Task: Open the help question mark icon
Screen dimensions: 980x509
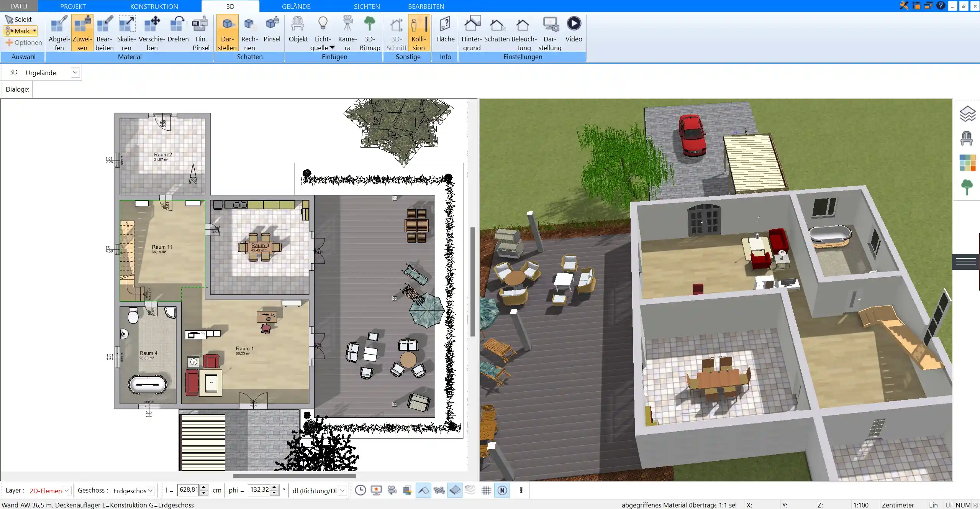Action: [941, 6]
